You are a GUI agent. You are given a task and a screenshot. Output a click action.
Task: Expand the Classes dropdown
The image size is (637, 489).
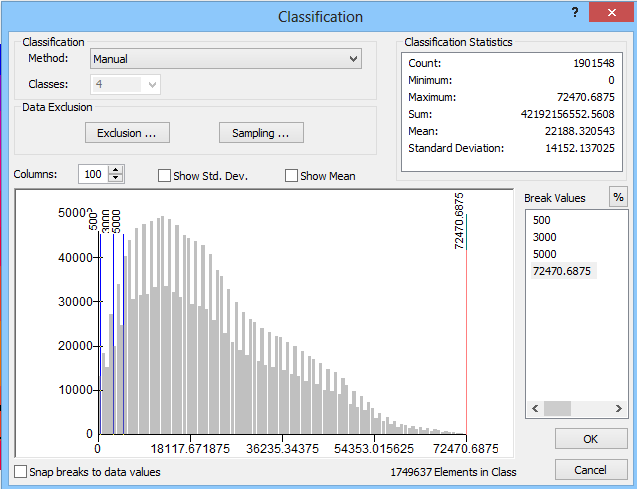(x=152, y=85)
